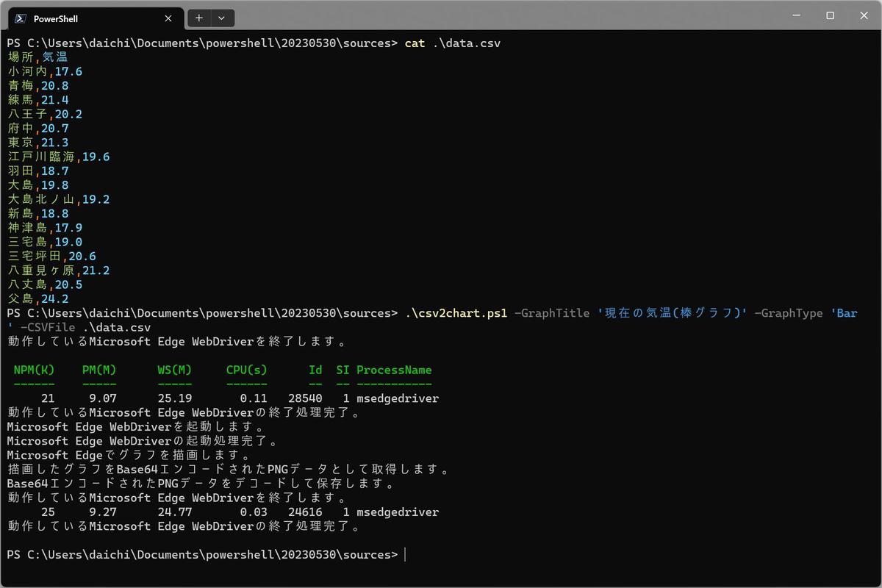Click the PowerShell icon in the tab
This screenshot has height=588, width=882.
coord(21,18)
